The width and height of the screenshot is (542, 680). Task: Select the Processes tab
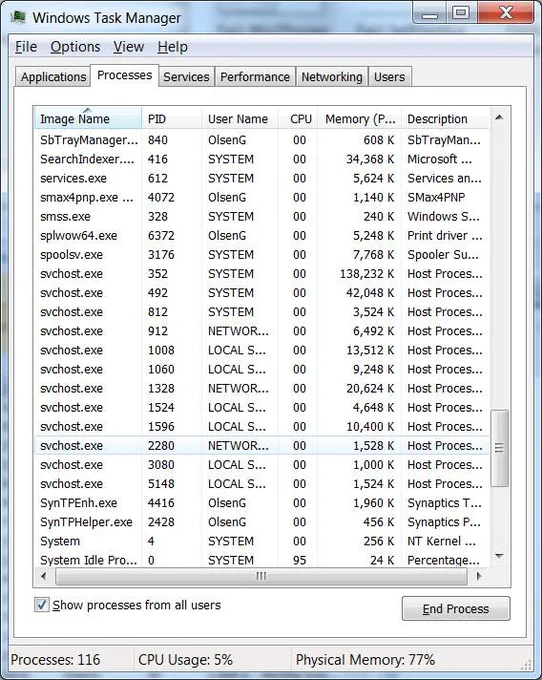124,75
